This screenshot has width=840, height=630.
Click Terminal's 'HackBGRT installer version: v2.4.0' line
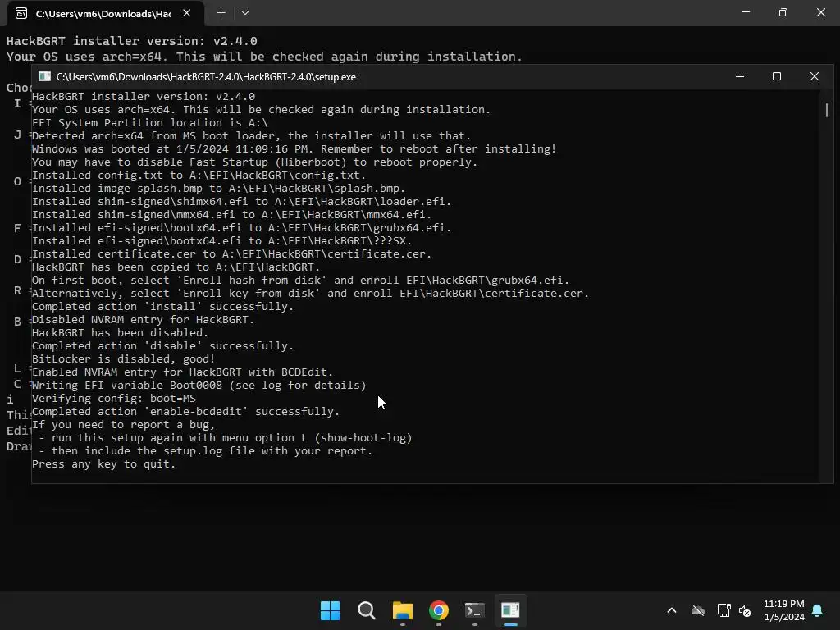pyautogui.click(x=132, y=41)
